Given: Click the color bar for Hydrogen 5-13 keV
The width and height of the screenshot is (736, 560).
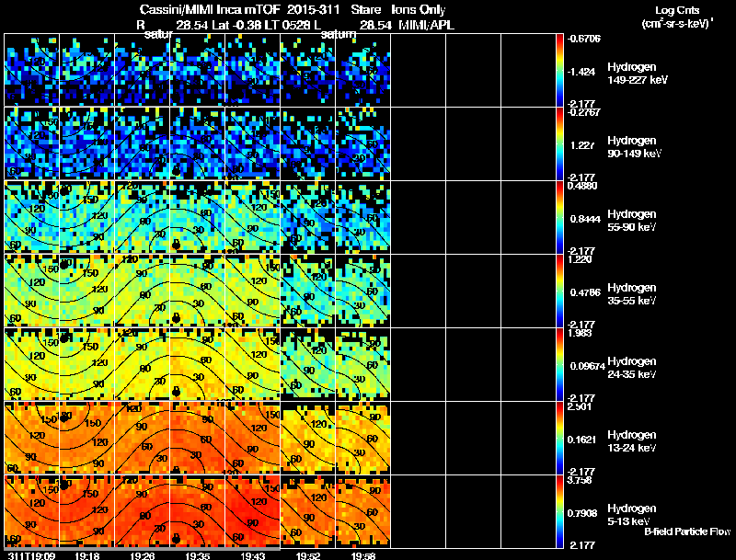Looking at the screenshot, I should point(559,511).
